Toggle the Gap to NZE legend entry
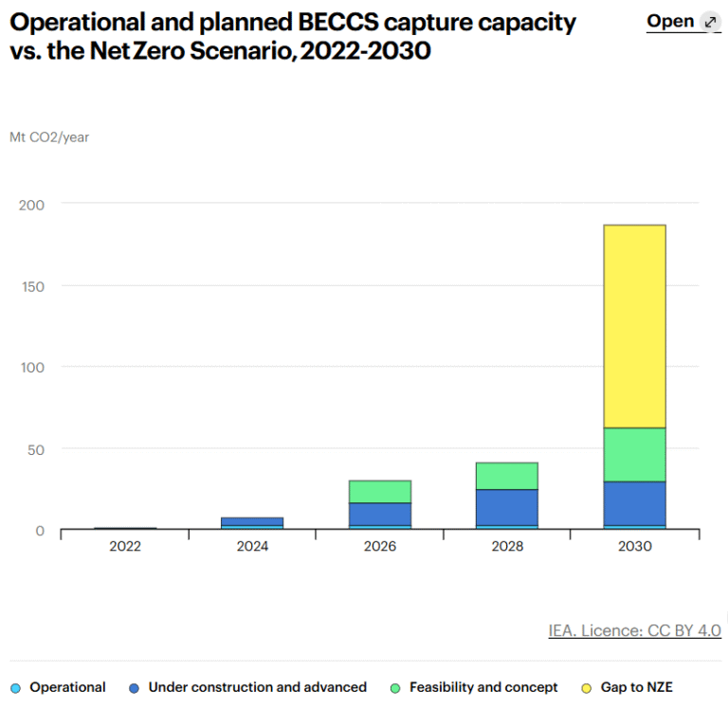This screenshot has height=707, width=728. coord(628,687)
